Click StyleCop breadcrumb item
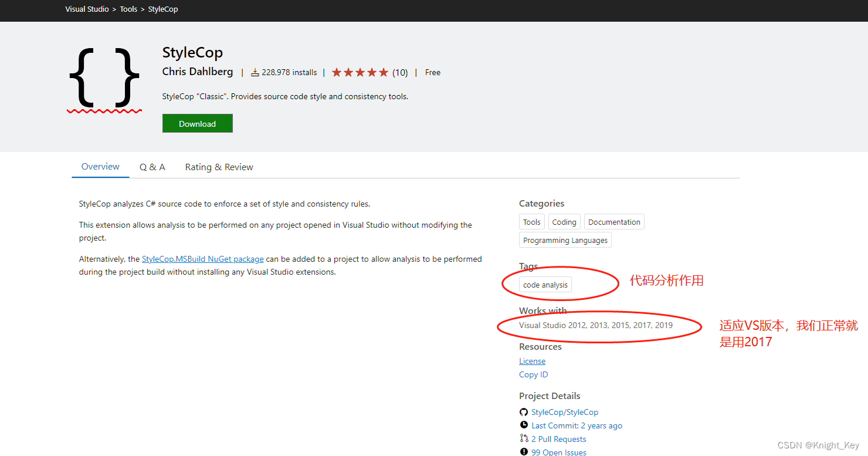868x456 pixels. click(163, 9)
